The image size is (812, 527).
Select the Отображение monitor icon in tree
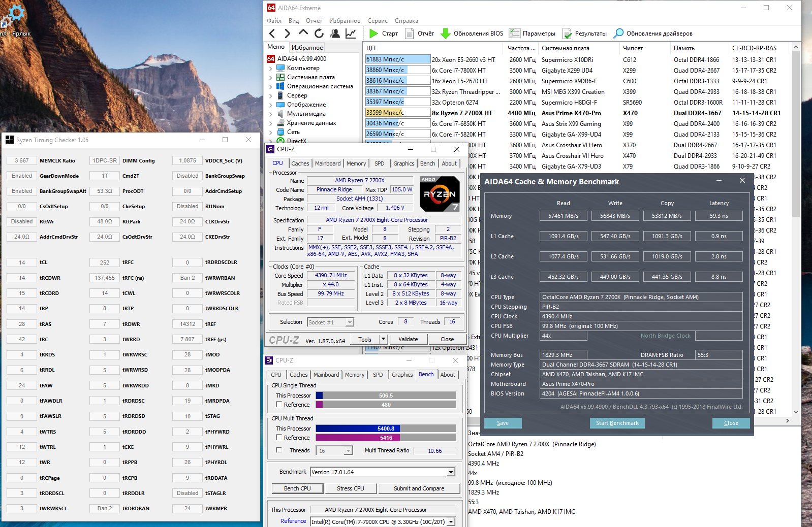coord(280,105)
